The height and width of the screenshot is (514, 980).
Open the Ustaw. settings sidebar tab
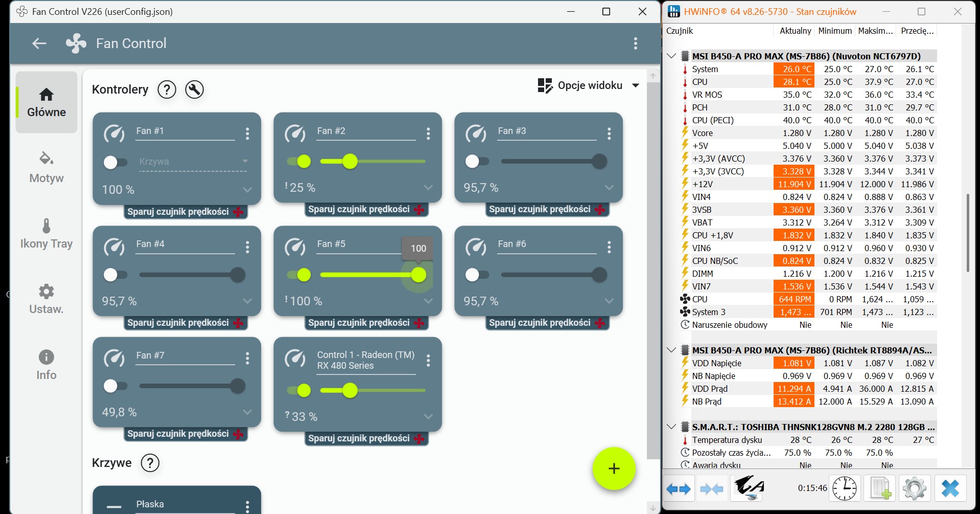coord(46,299)
